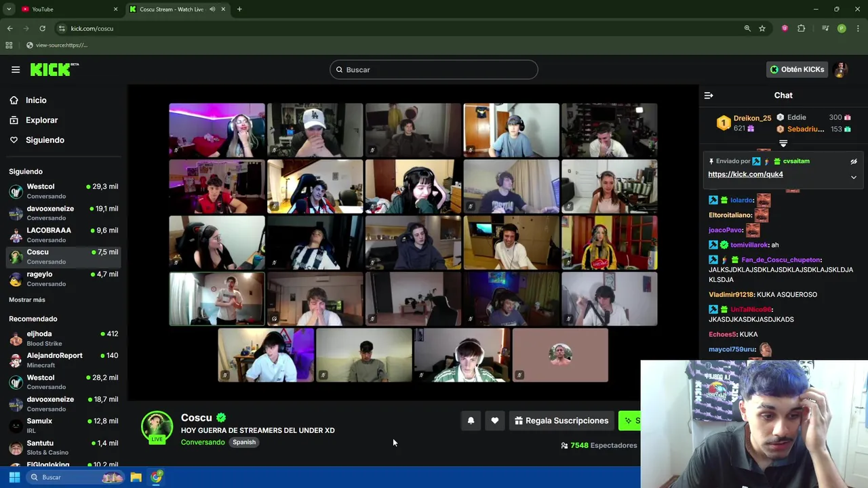The width and height of the screenshot is (868, 488).
Task: Open recommended channel eljhoda
Action: coord(64,338)
